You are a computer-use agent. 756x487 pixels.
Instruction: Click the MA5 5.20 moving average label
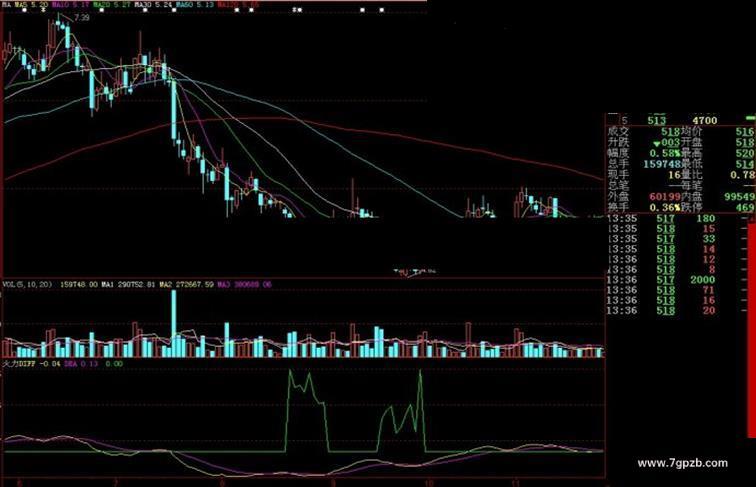click(x=31, y=4)
